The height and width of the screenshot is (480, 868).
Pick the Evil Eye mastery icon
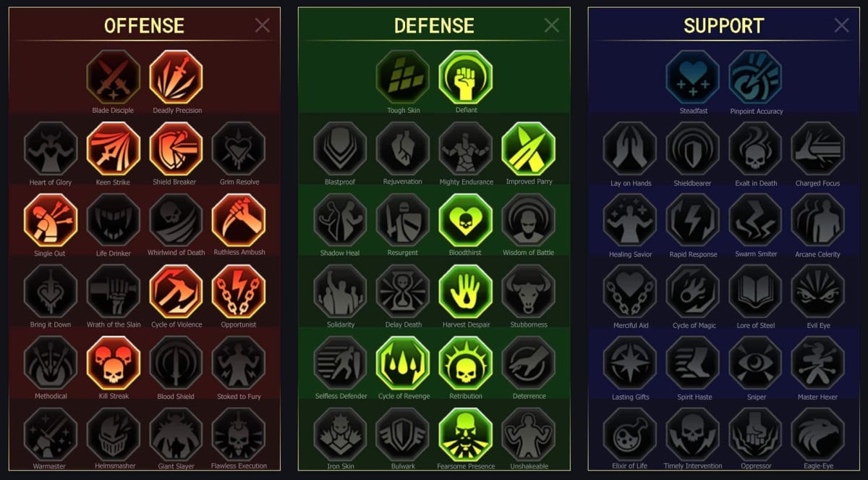point(818,291)
